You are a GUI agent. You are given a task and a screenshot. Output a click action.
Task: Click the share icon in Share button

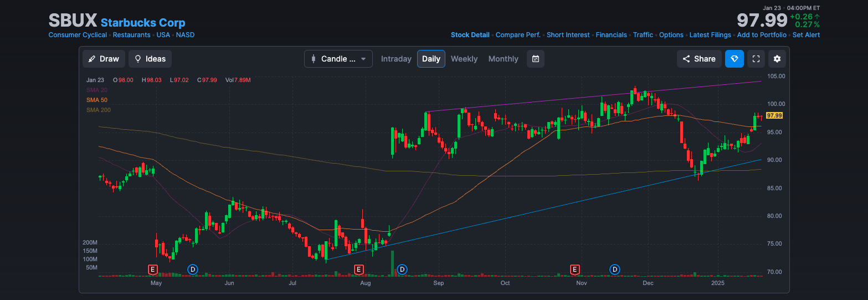pos(686,59)
